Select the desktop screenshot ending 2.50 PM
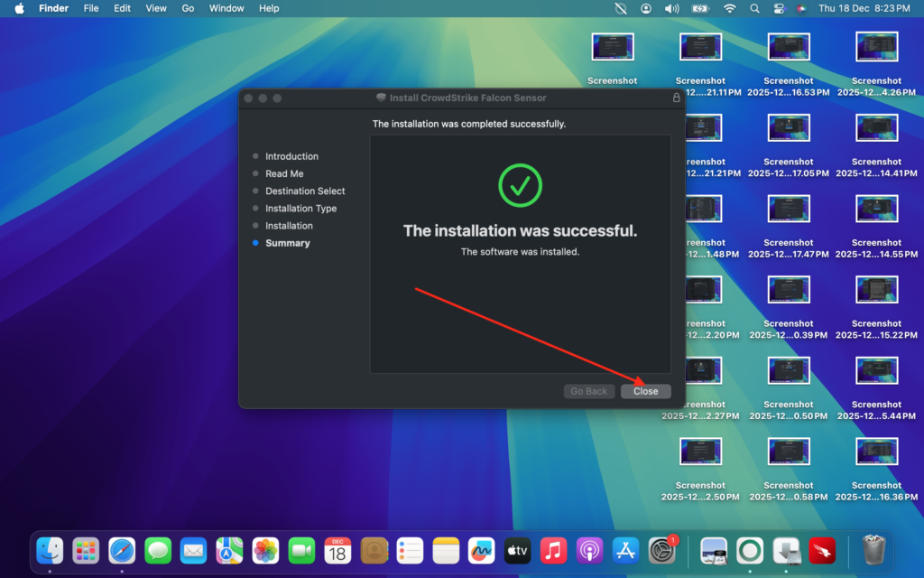The width and height of the screenshot is (924, 578). 700,452
